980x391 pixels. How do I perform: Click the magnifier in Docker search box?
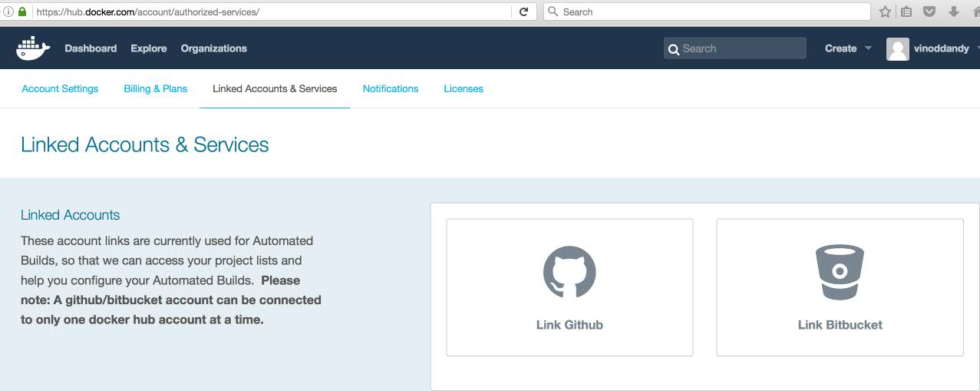click(x=674, y=49)
